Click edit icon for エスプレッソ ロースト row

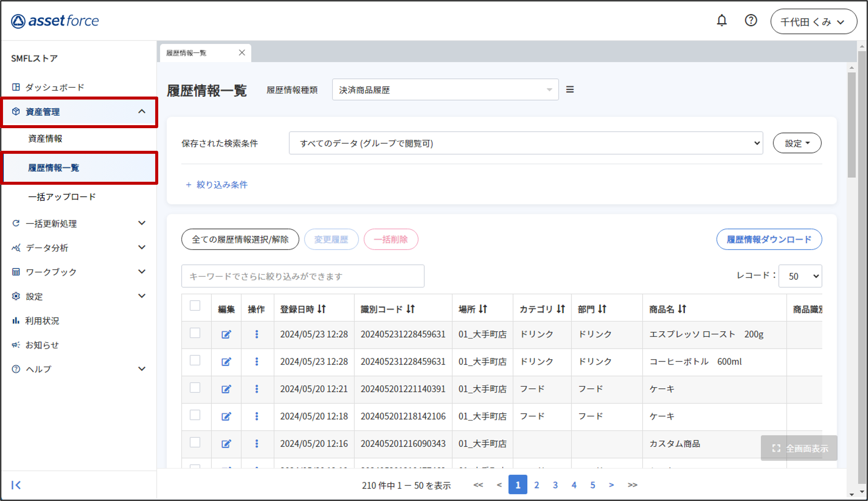(226, 334)
